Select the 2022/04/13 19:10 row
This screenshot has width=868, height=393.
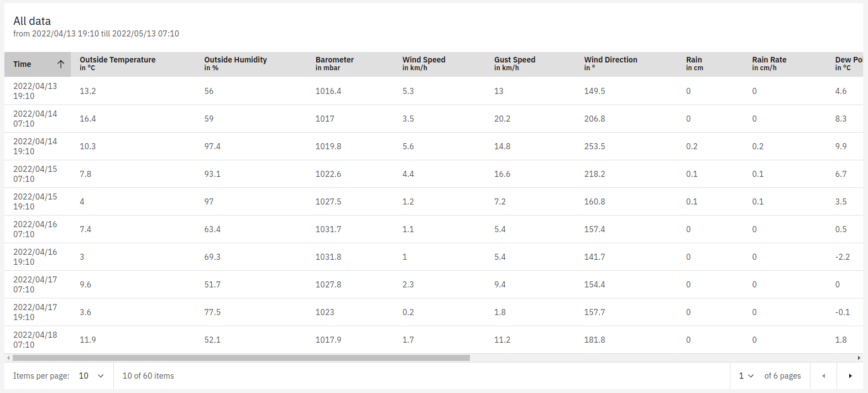coord(433,91)
